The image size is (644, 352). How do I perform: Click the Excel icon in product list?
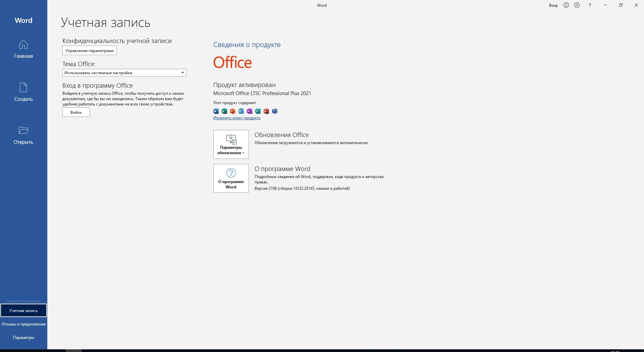pyautogui.click(x=224, y=111)
